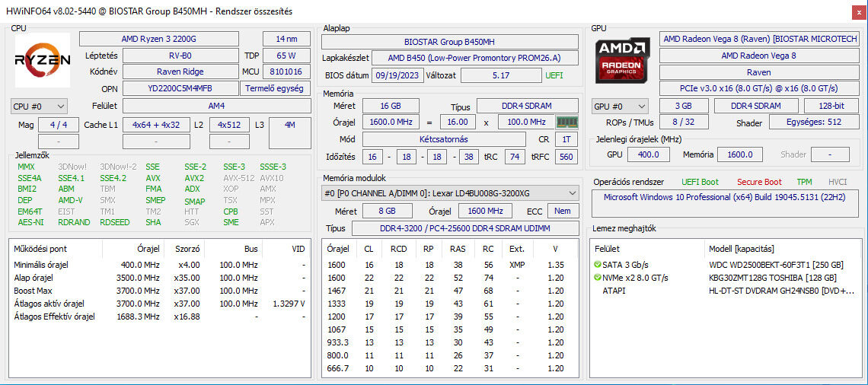The width and height of the screenshot is (868, 385).
Task: Click the green UEFI label in the Alaplap section
Action: click(x=554, y=75)
